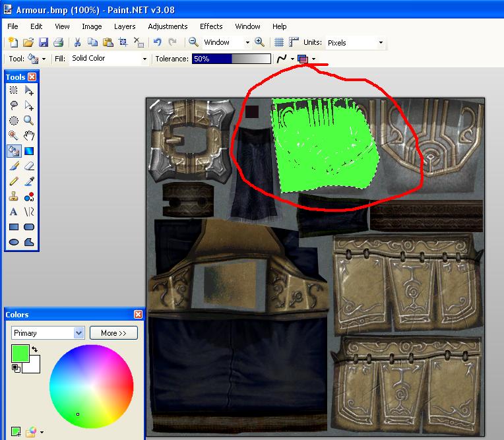Choose the Color Picker eyedropper tool
Image resolution: width=504 pixels, height=440 pixels.
tap(29, 181)
